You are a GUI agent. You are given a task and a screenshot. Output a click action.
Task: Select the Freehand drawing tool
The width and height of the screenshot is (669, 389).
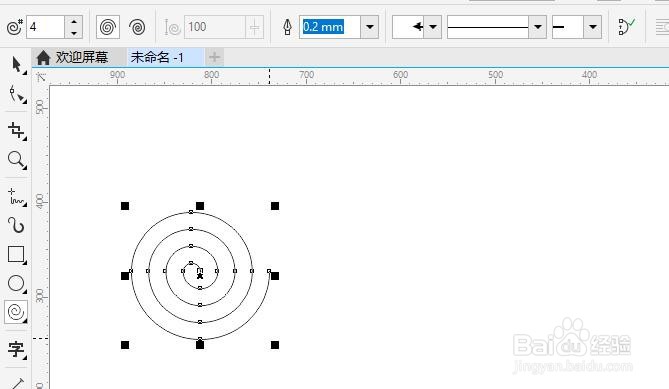tap(17, 197)
